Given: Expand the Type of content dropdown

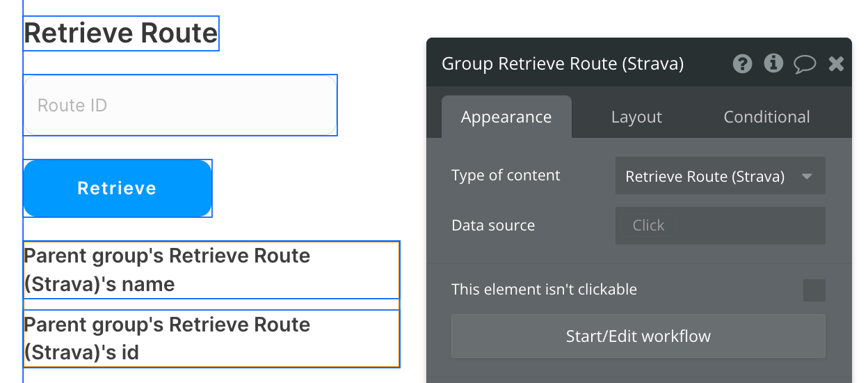Looking at the screenshot, I should tap(720, 175).
